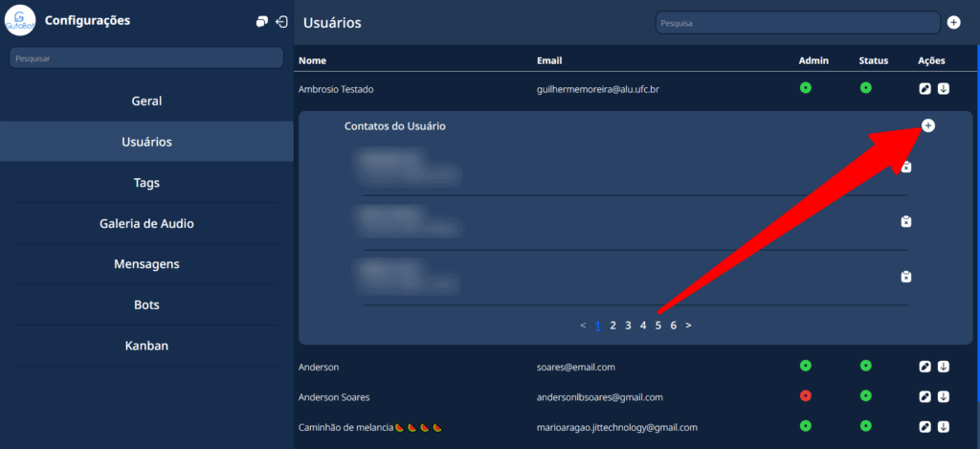This screenshot has height=449, width=980.
Task: Add a contact in Contatos do Usuário
Action: (928, 125)
